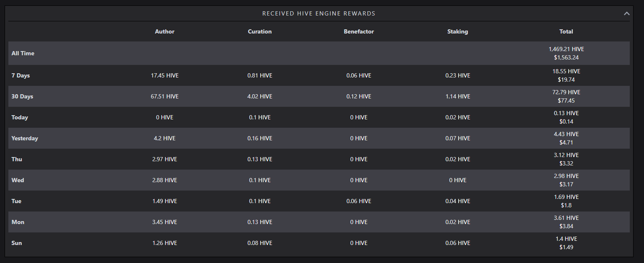Select the Total column header
The image size is (644, 263).
point(566,31)
